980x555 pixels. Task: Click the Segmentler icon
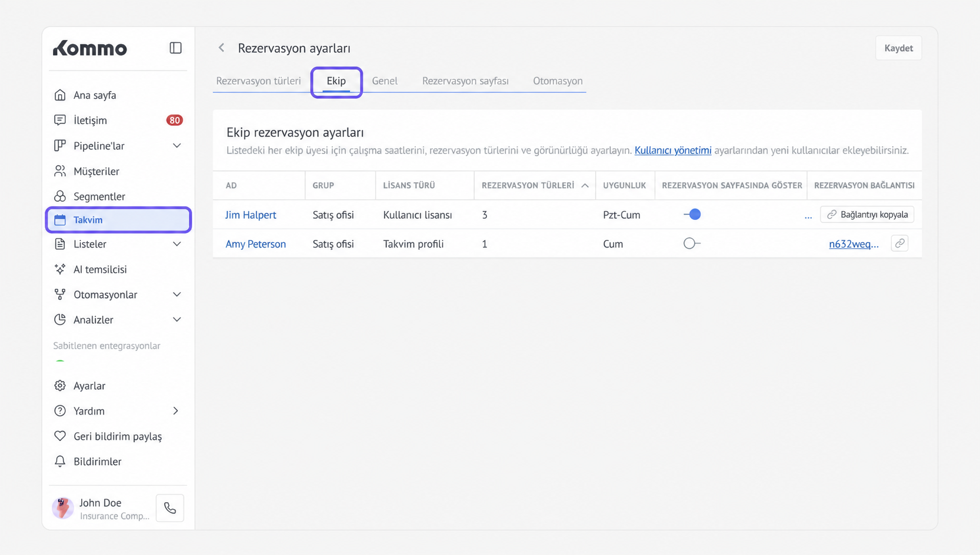(60, 196)
